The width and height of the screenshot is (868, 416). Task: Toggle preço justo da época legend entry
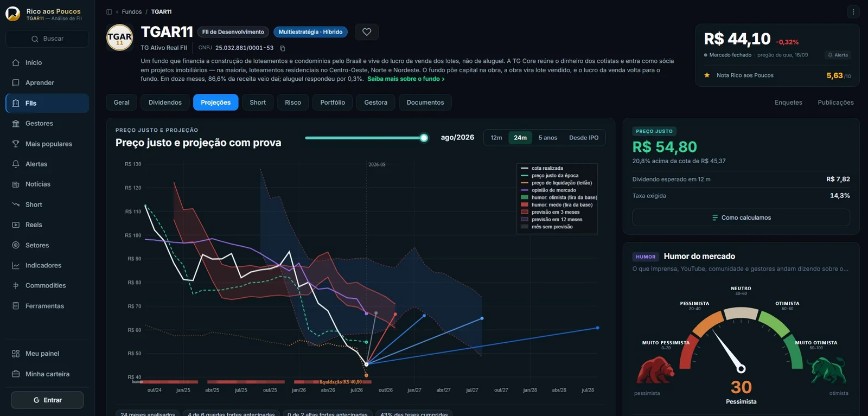point(550,176)
